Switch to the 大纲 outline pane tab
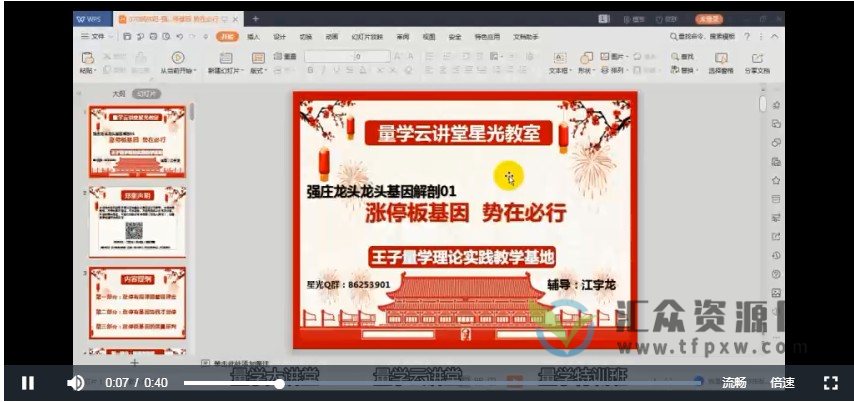 click(x=119, y=94)
